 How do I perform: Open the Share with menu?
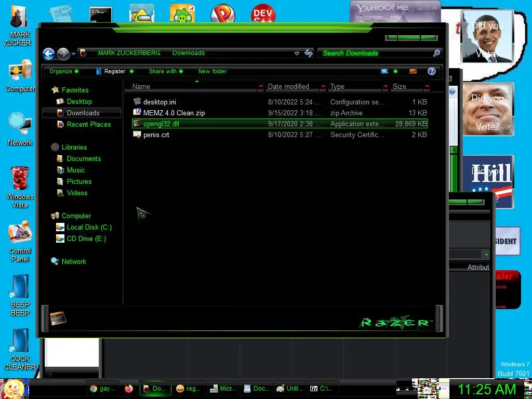(x=166, y=71)
